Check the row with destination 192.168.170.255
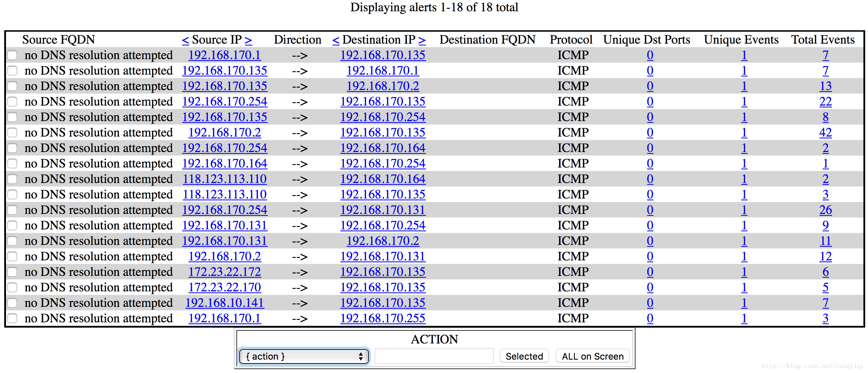Viewport: 868px width, 373px height. click(x=12, y=318)
